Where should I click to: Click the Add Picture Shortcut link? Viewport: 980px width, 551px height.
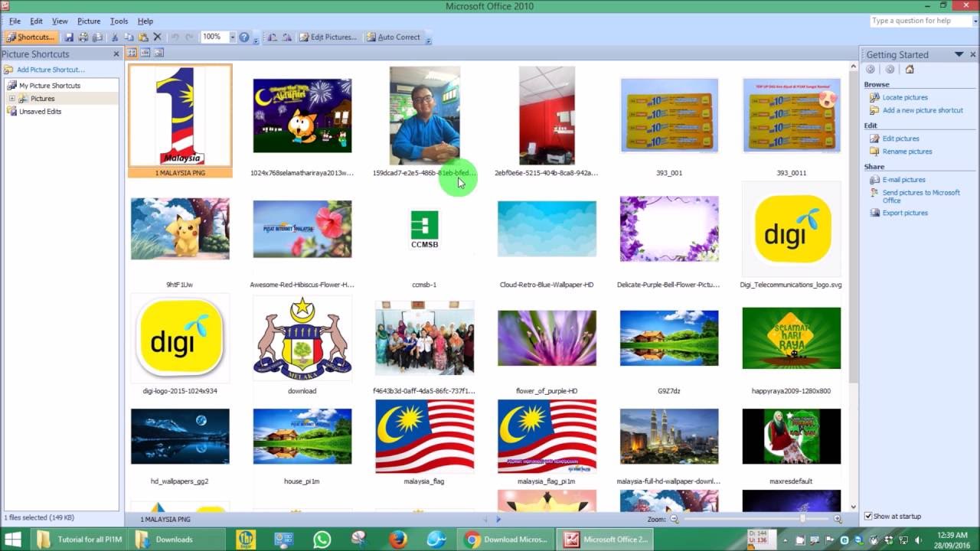point(51,70)
